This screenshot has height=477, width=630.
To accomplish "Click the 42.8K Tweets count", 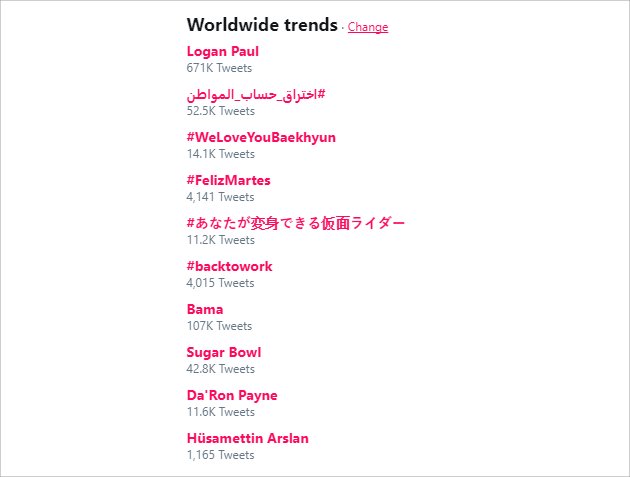I will pyautogui.click(x=221, y=369).
